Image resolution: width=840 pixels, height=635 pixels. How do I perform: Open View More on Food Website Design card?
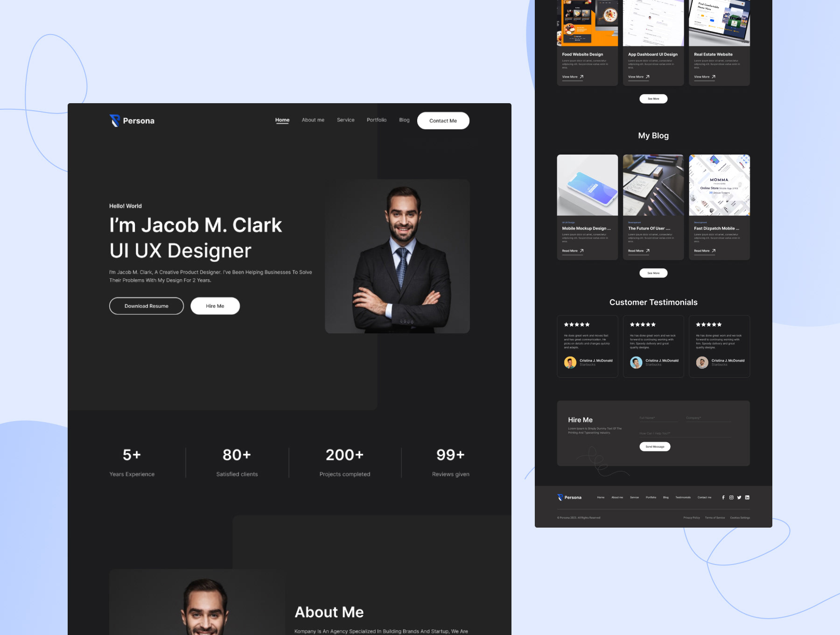(570, 77)
